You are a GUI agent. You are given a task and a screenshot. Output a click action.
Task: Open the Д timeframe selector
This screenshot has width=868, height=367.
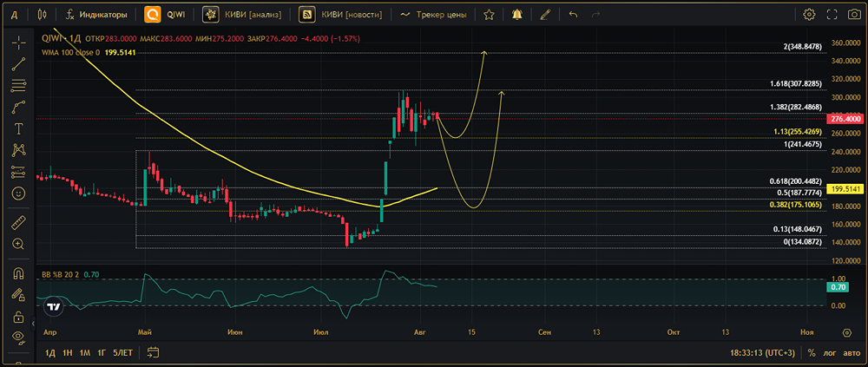[x=15, y=15]
